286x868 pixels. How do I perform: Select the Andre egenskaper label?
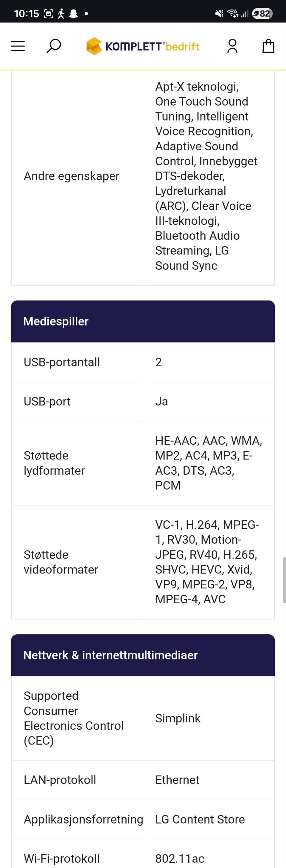click(71, 176)
